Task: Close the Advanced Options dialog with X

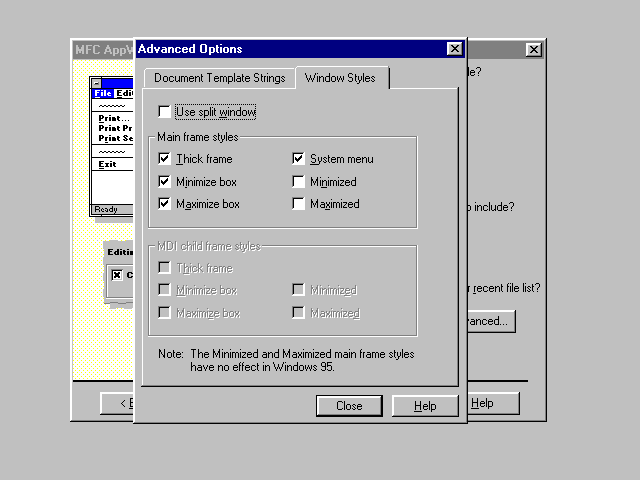Action: coord(454,49)
